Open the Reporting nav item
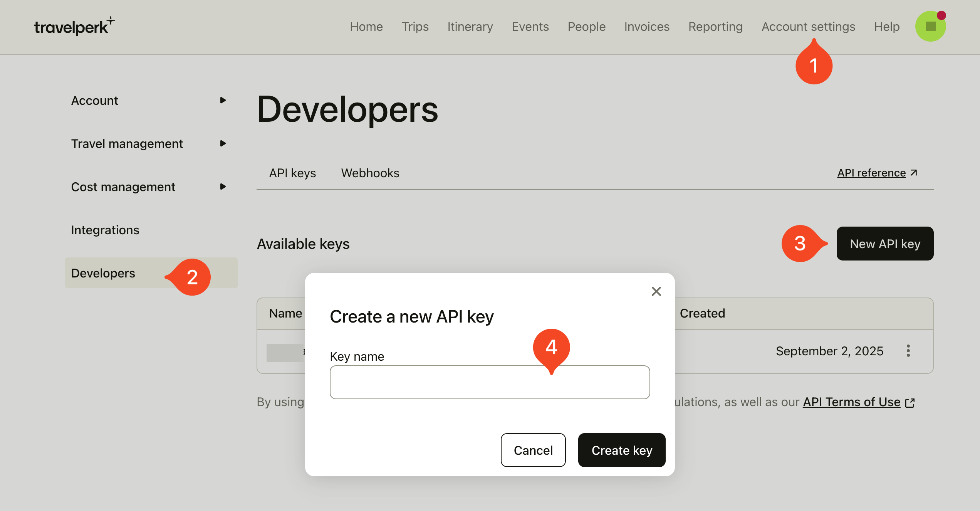Viewport: 980px width, 511px height. coord(715,27)
